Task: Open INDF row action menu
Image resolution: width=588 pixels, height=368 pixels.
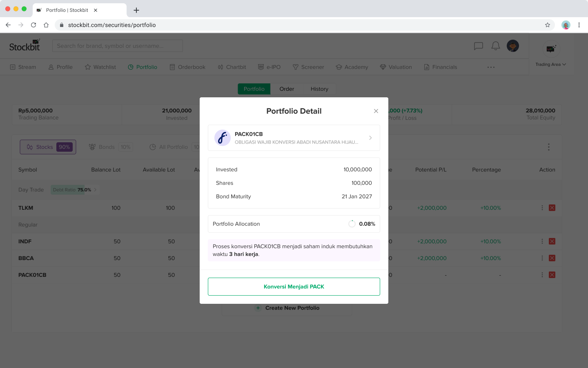Action: pos(542,241)
